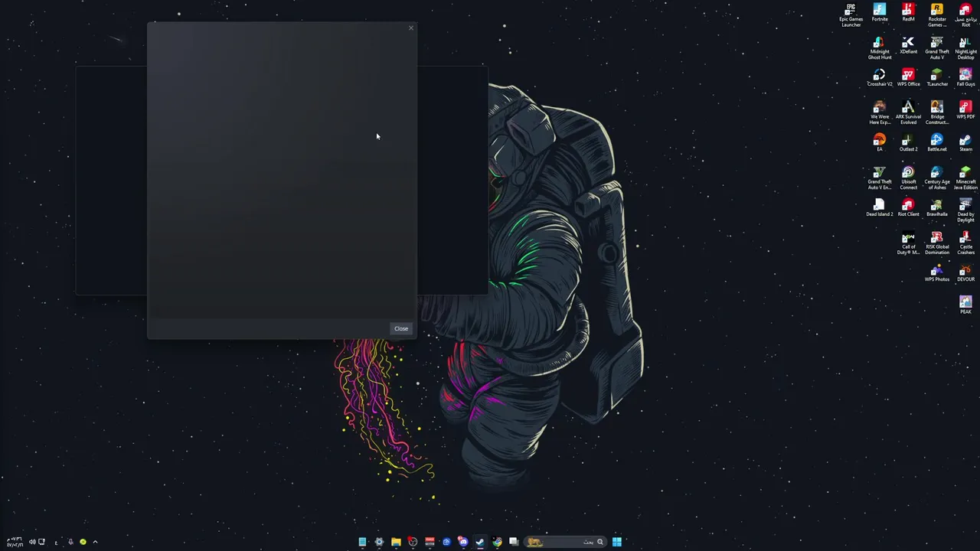
Task: Select the Midnight Ghost Hunt icon
Action: [x=880, y=48]
